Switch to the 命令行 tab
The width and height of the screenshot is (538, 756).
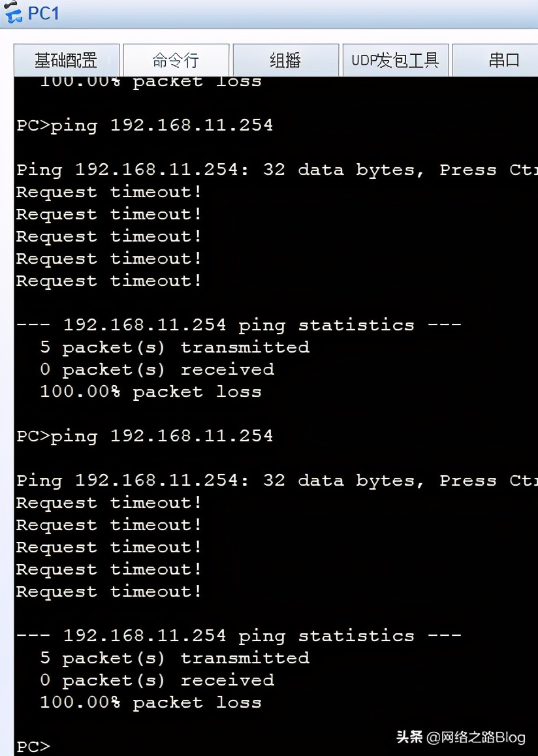[176, 61]
